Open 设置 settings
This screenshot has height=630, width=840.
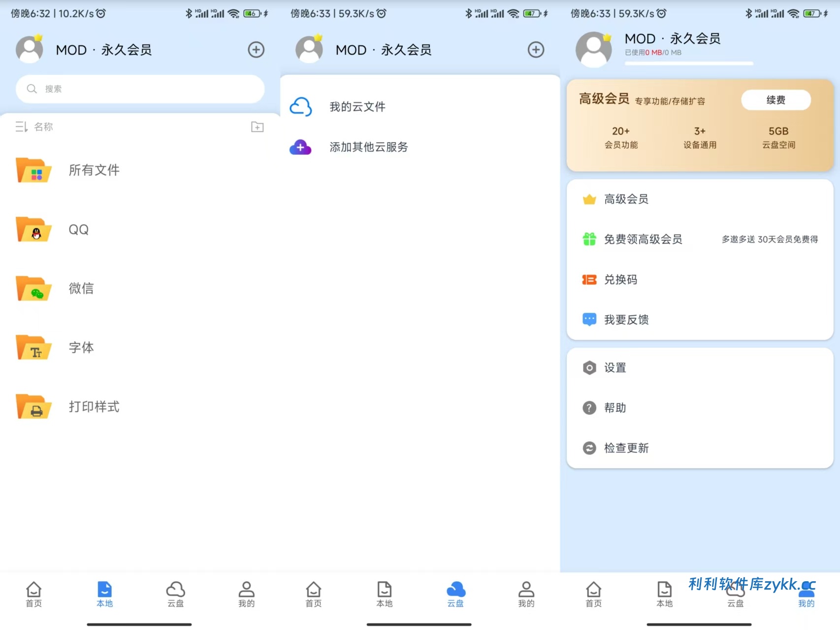click(615, 368)
